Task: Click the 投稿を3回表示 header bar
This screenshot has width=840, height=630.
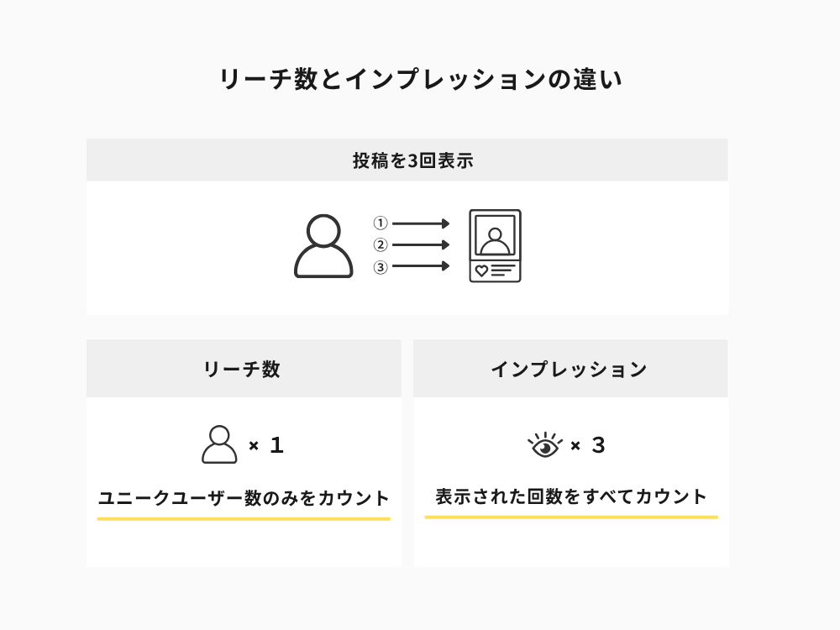Action: click(407, 160)
